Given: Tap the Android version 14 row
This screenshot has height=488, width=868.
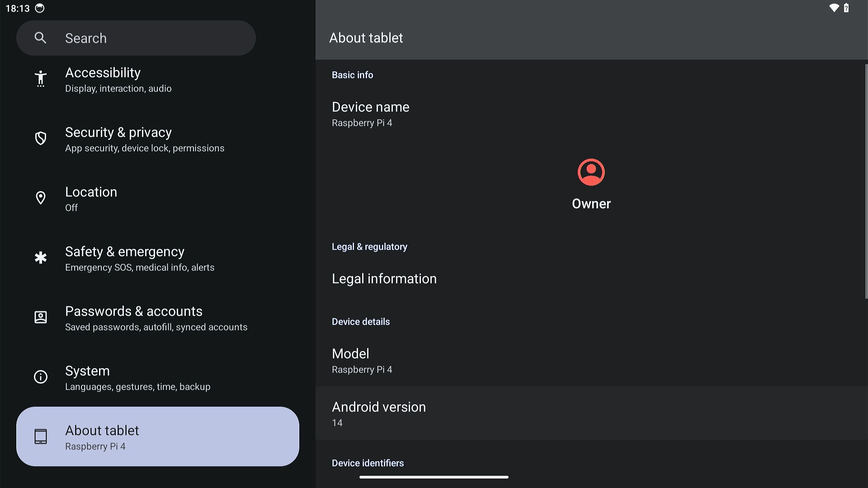Looking at the screenshot, I should point(590,413).
